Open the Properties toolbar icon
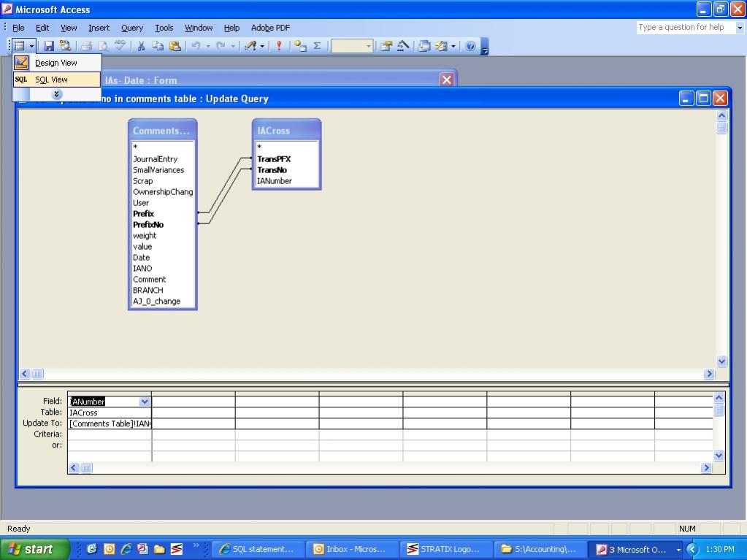The width and height of the screenshot is (747, 560). point(386,46)
